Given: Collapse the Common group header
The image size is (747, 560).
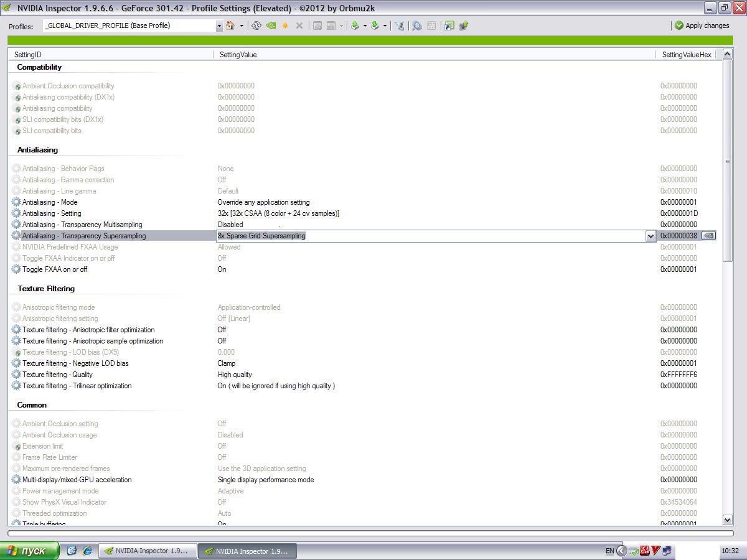Looking at the screenshot, I should (x=32, y=405).
